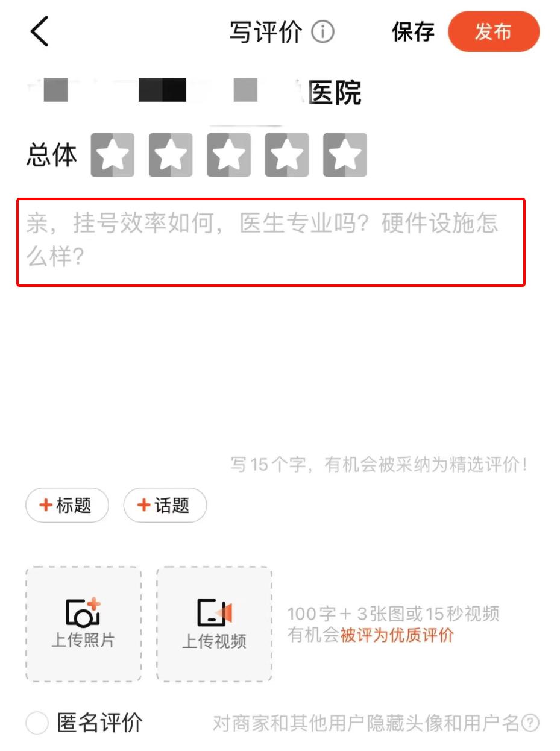Image resolution: width=560 pixels, height=751 pixels.
Task: Publish the review with 发布 button
Action: coord(494,31)
